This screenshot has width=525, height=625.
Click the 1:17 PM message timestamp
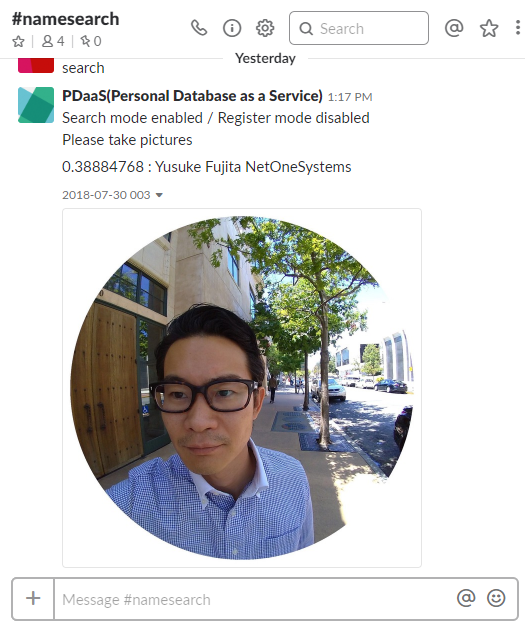coord(350,97)
